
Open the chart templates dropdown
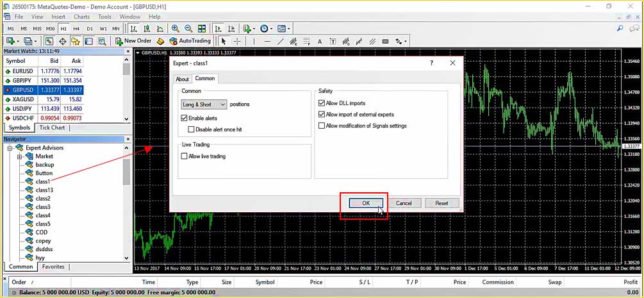pyautogui.click(x=283, y=29)
